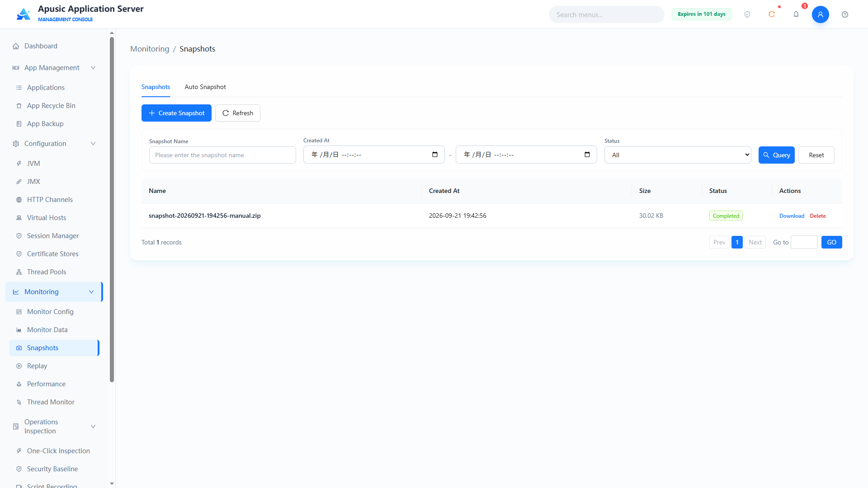
Task: Click the sidebar vertical scrollbar
Action: pos(112,210)
